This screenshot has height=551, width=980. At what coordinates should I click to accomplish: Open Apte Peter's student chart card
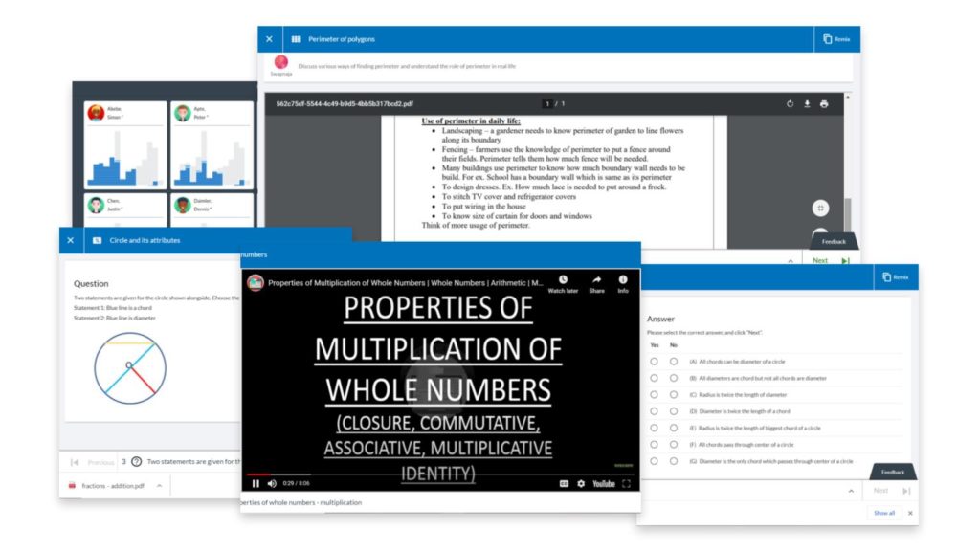point(212,145)
